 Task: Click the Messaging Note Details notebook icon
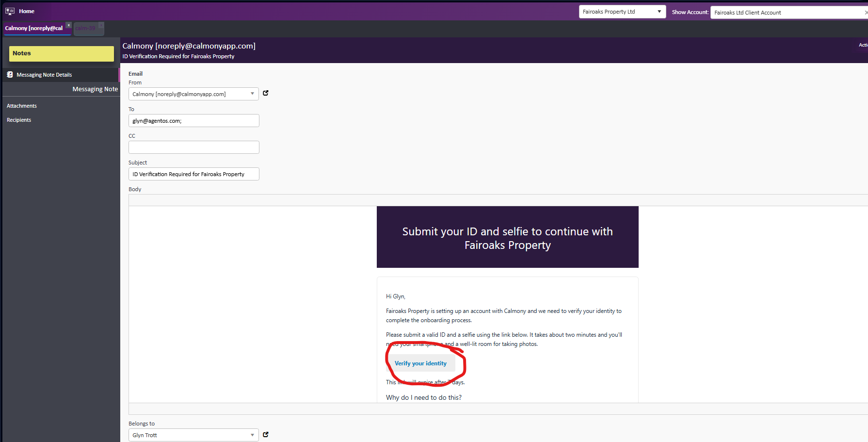(x=10, y=75)
